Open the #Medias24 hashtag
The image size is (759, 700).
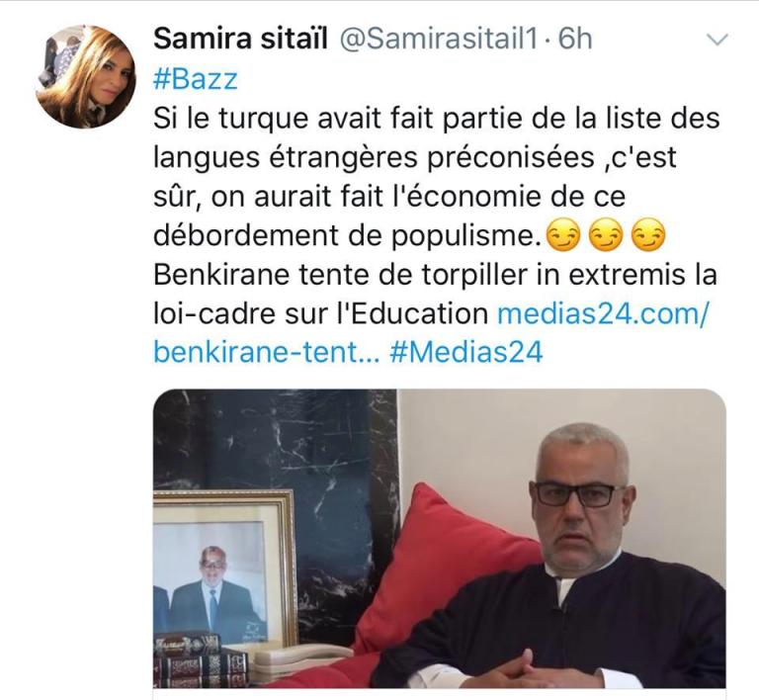tap(465, 352)
